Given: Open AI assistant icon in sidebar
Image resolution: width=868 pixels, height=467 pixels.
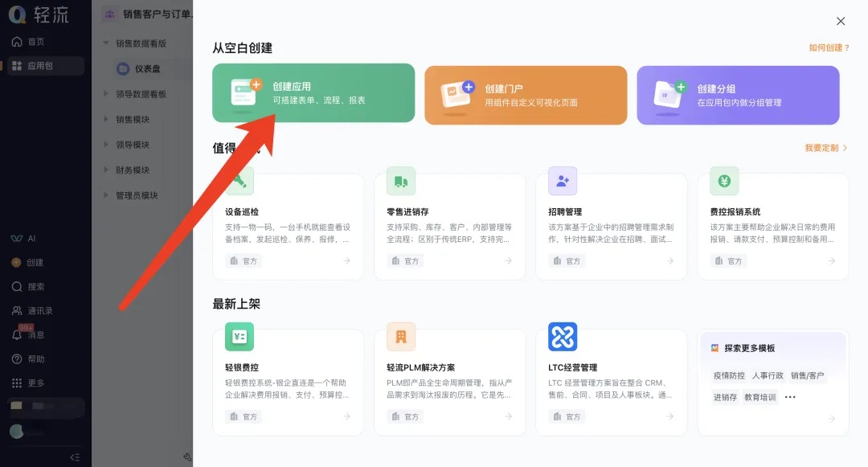Looking at the screenshot, I should (17, 239).
